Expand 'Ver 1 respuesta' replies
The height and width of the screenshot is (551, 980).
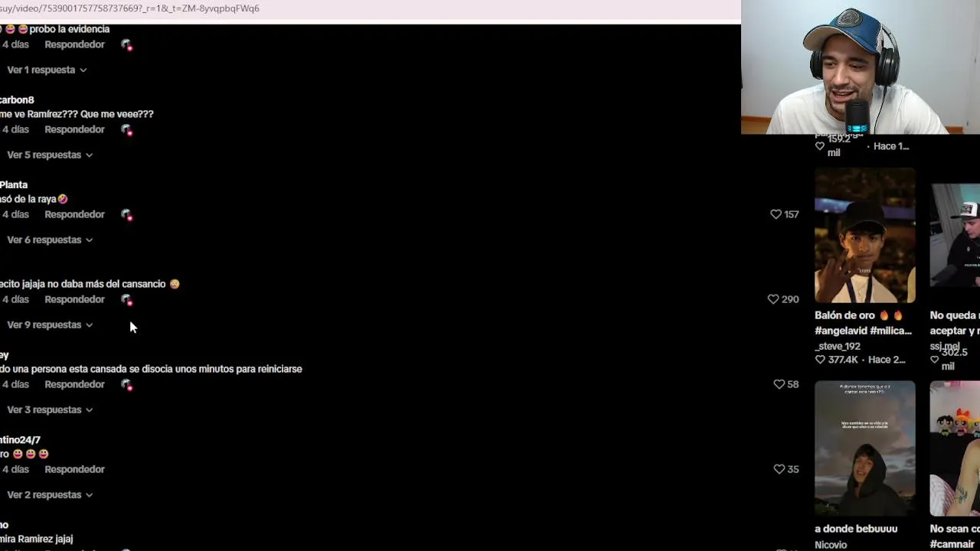[47, 70]
